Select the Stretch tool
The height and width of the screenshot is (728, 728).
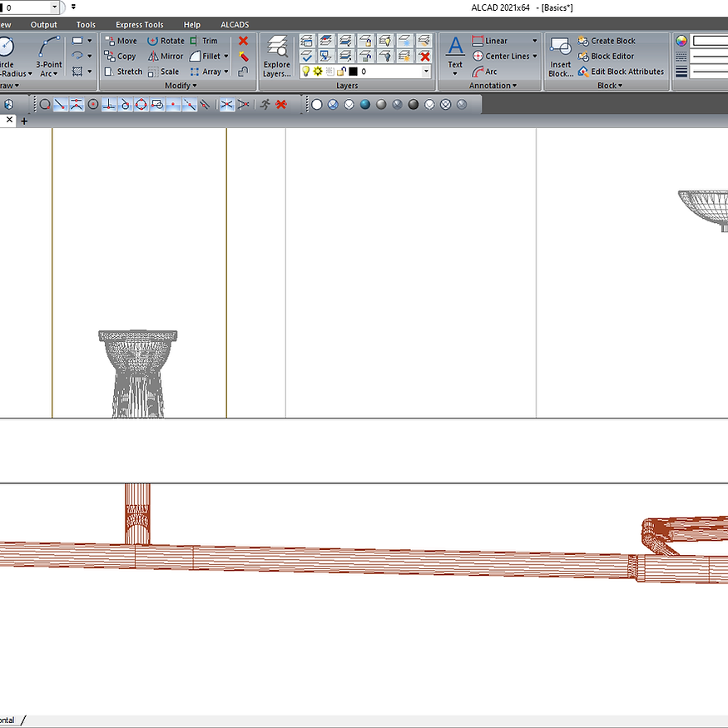click(123, 72)
